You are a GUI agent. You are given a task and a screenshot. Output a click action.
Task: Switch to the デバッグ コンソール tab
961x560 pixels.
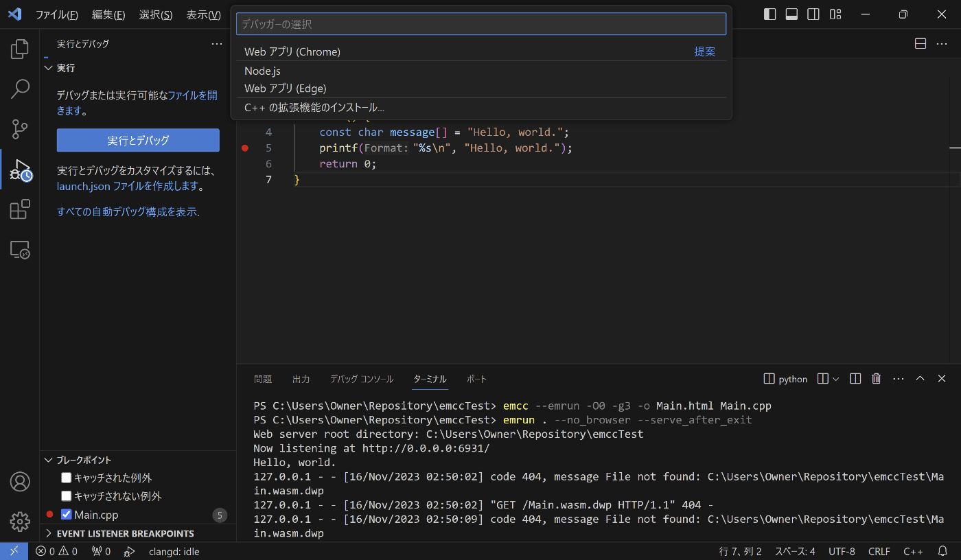coord(362,379)
